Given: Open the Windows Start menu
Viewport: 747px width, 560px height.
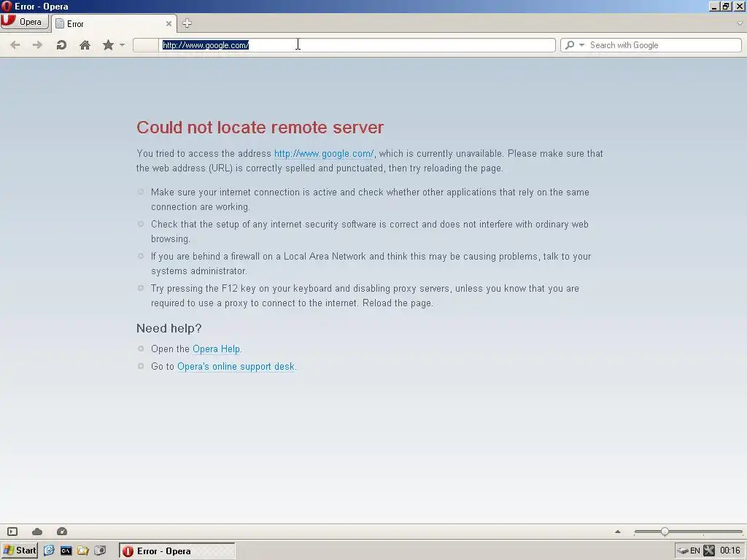Looking at the screenshot, I should (x=20, y=551).
